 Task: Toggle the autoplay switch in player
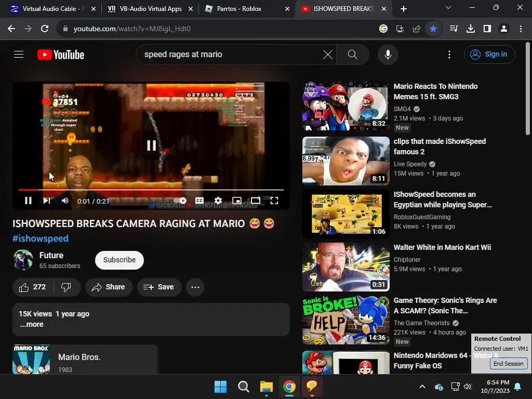pyautogui.click(x=181, y=201)
